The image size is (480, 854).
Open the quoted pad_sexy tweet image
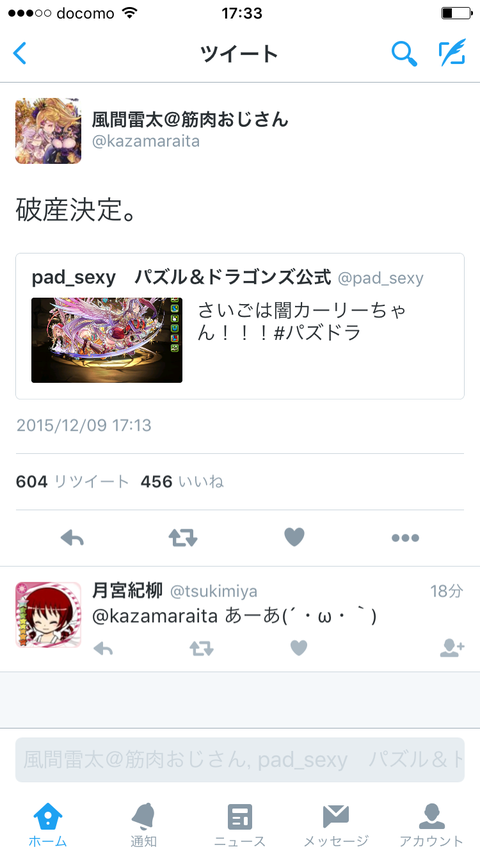[x=107, y=340]
